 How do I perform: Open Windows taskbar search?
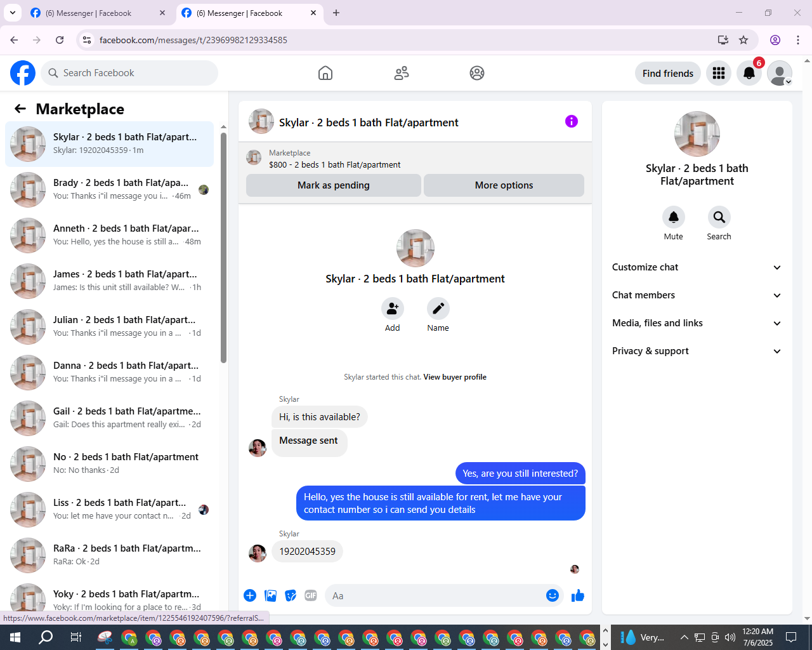click(x=46, y=637)
